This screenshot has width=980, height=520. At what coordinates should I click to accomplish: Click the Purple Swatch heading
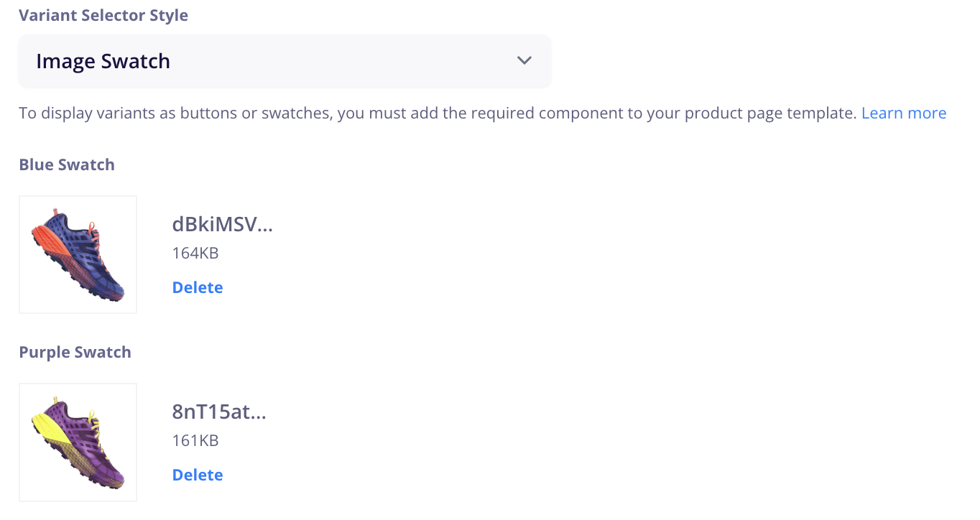(x=75, y=352)
